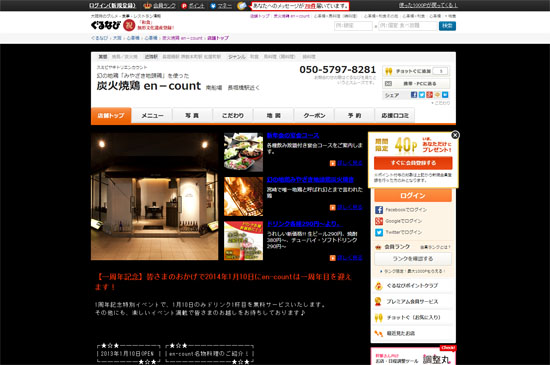Click the orange ログイン button
The height and width of the screenshot is (365, 550).
point(413,195)
